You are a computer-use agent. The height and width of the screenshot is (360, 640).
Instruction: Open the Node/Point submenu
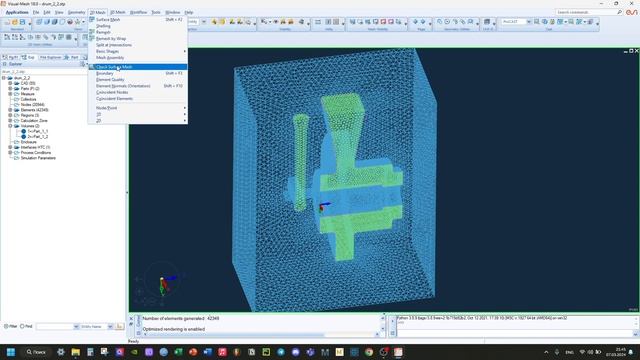pyautogui.click(x=138, y=108)
